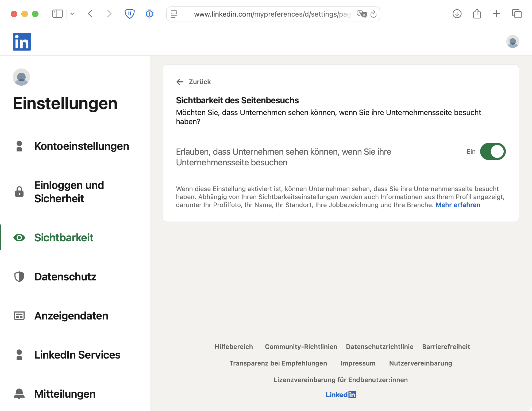
Task: Open the Mehr erfahren link
Action: 458,205
